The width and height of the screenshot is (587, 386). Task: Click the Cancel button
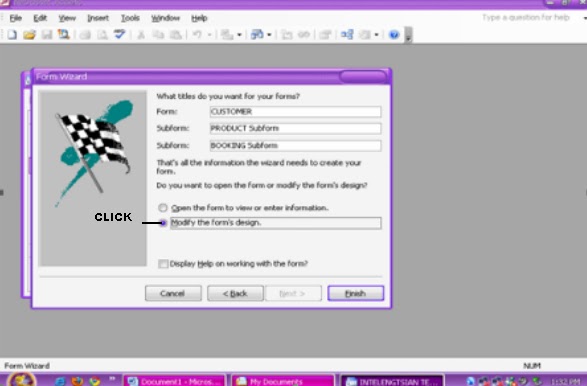pos(173,294)
